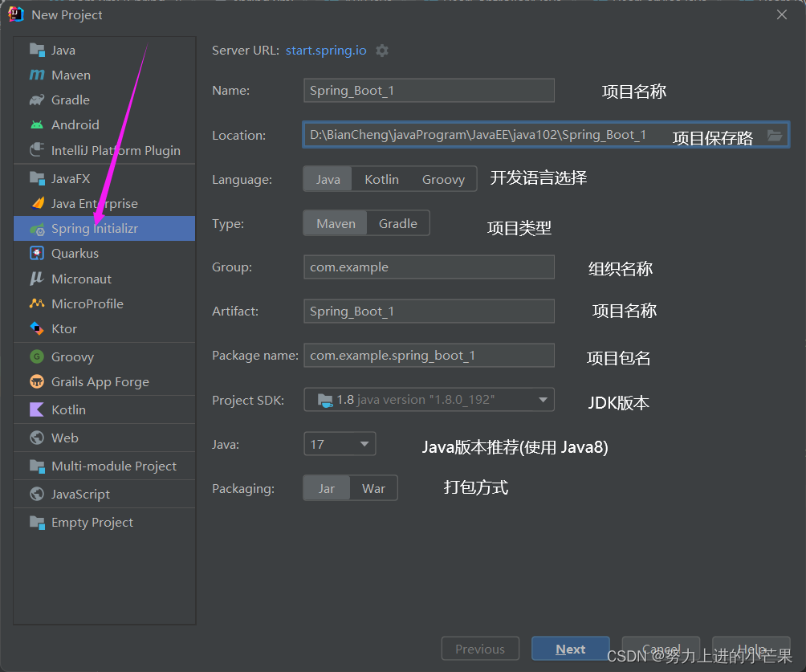Set packaging to Jar
This screenshot has height=672, width=806.
[327, 488]
